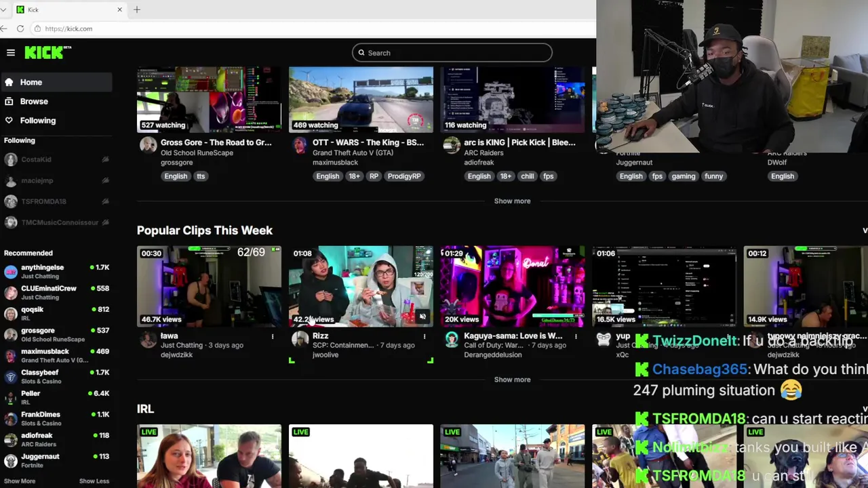The height and width of the screenshot is (488, 868).
Task: Open followed channel CostaKid
Action: 56,159
